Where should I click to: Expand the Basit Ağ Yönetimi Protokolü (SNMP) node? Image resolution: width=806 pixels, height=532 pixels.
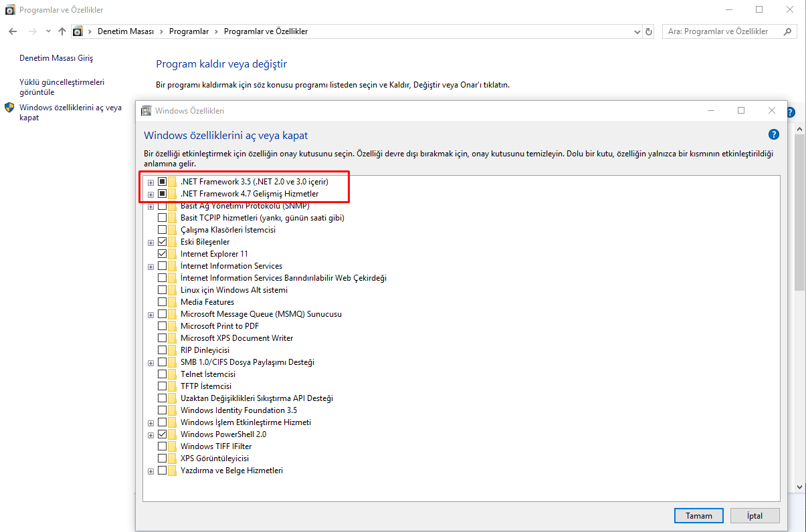tap(150, 207)
